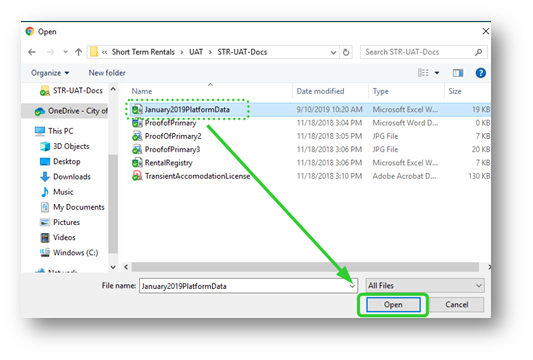This screenshot has width=533, height=360.
Task: Click STR-UAT-Docs in the breadcrumb path
Action: [x=242, y=52]
